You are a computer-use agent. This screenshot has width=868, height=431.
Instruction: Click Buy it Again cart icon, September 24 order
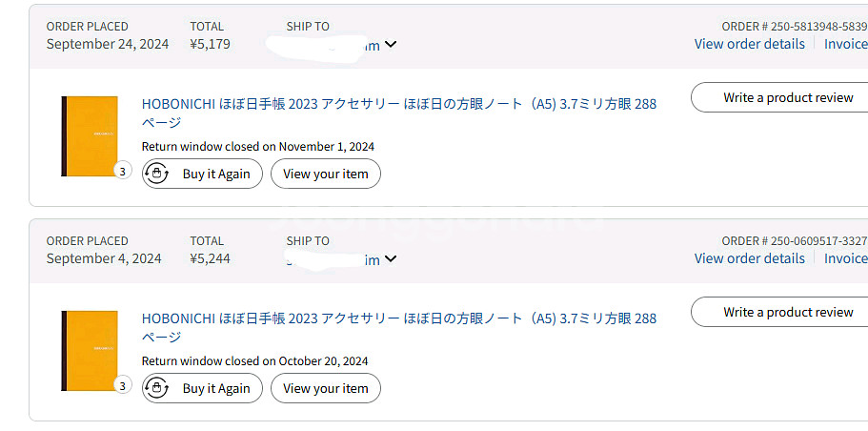[158, 174]
